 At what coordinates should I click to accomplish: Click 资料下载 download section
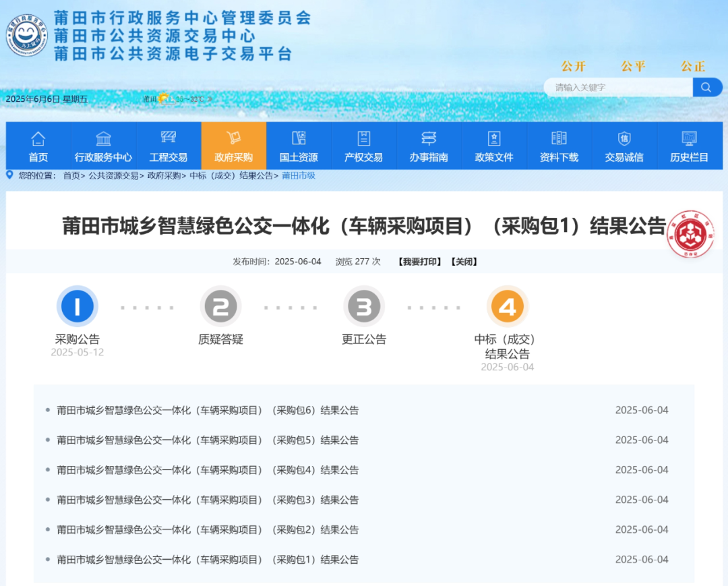click(559, 146)
